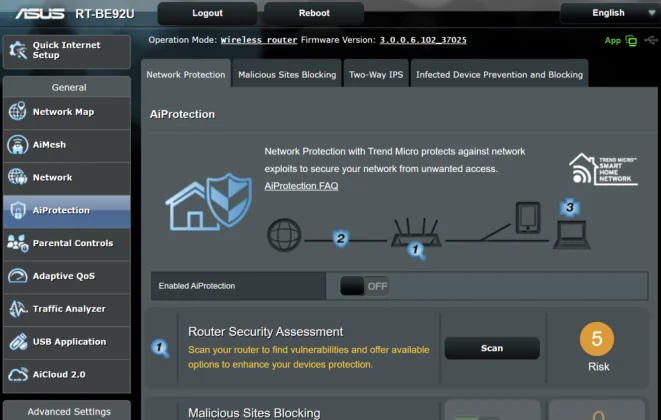This screenshot has height=420, width=661.
Task: Click the shield badge numbered 2 in diagram
Action: 341,239
